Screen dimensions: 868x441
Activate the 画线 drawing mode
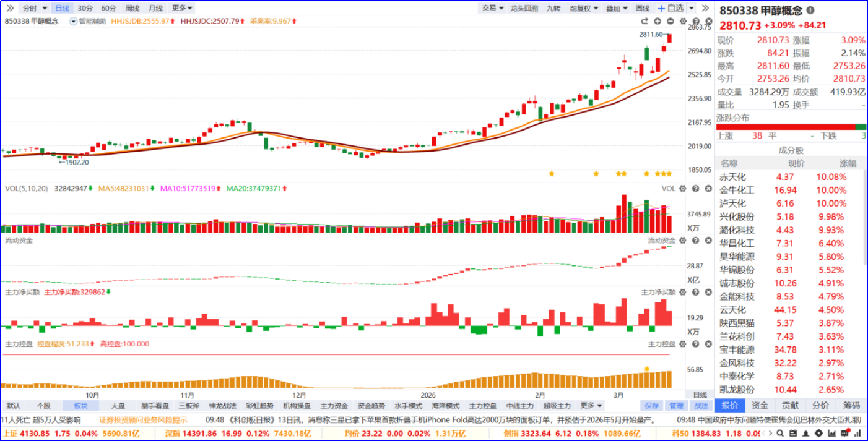pos(643,8)
